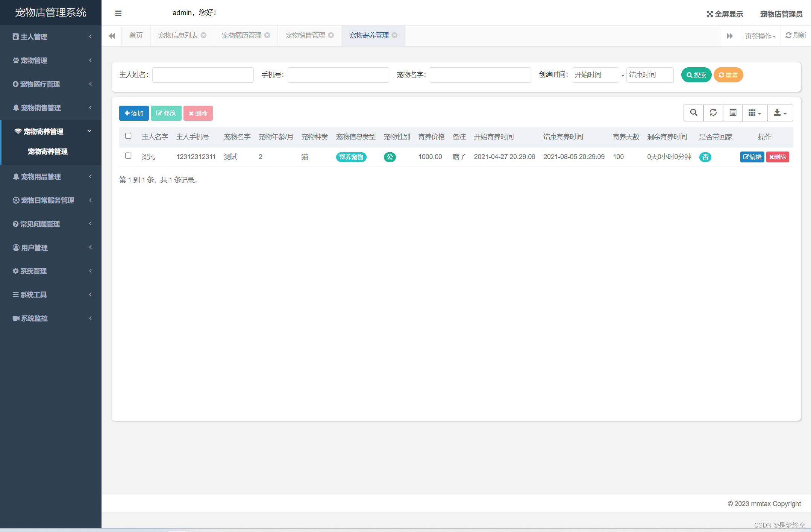Open the columns dropdown grid icon
The height and width of the screenshot is (532, 811).
click(x=754, y=113)
